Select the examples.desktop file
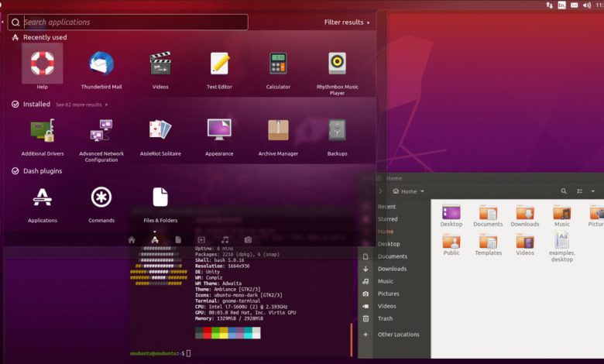Screen dimensions: 604x364 (x=561, y=240)
